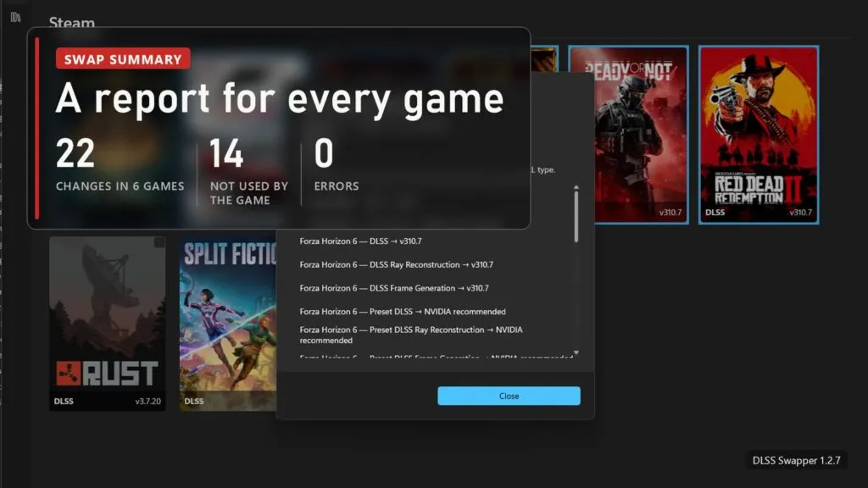Click the SWAP SUMMARY red badge
Screen dimensions: 868x488
click(123, 59)
